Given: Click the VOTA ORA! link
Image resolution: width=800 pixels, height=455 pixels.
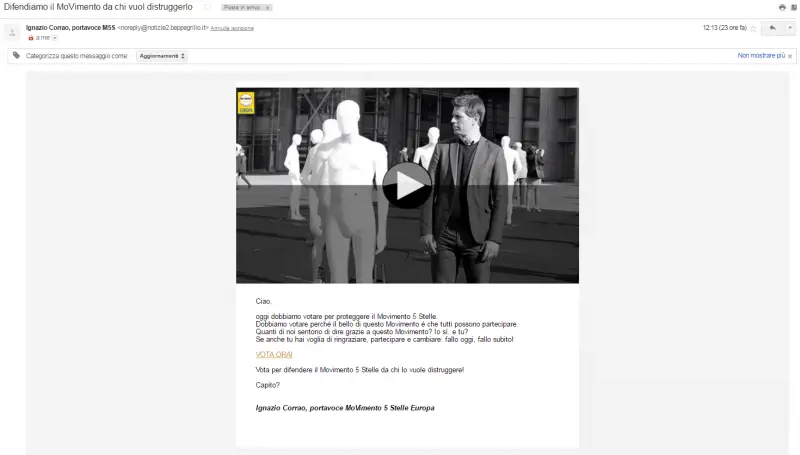Looking at the screenshot, I should pos(274,355).
